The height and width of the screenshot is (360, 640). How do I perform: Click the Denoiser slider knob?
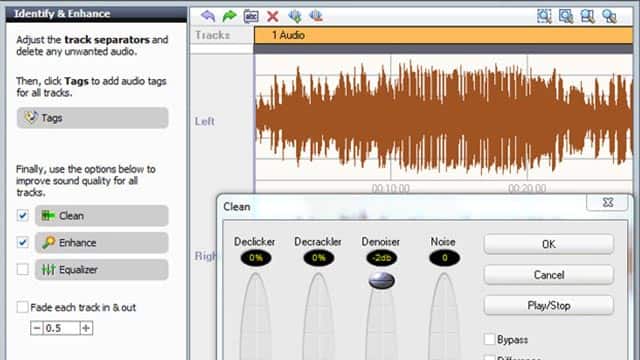[x=381, y=280]
